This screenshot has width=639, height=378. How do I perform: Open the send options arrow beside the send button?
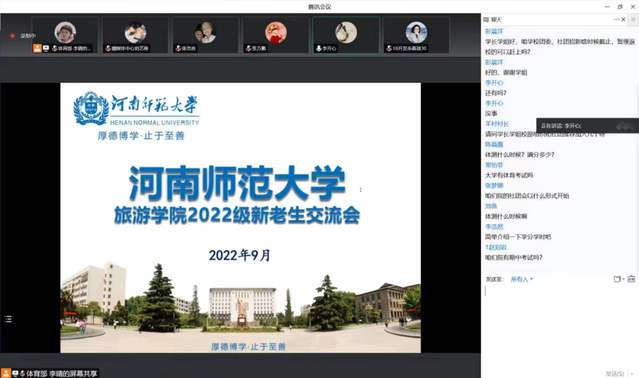click(x=633, y=373)
